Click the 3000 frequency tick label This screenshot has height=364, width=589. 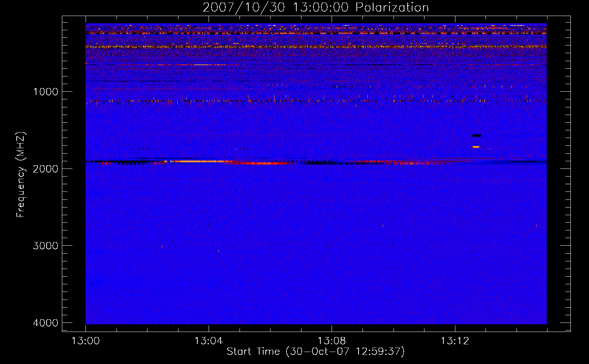point(46,246)
